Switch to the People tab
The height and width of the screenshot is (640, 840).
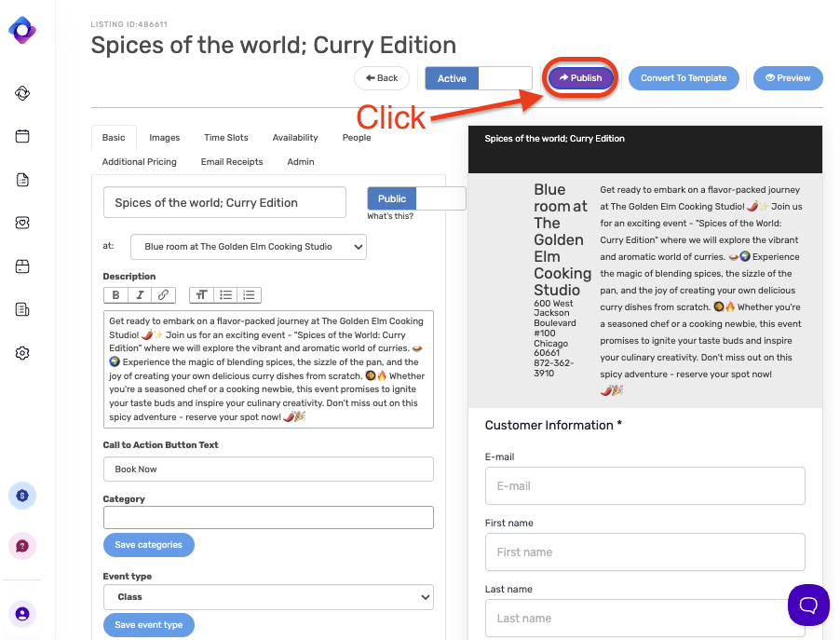coord(357,138)
